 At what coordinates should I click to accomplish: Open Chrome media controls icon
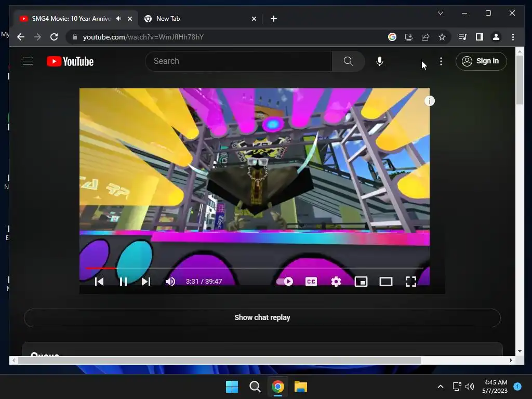462,37
